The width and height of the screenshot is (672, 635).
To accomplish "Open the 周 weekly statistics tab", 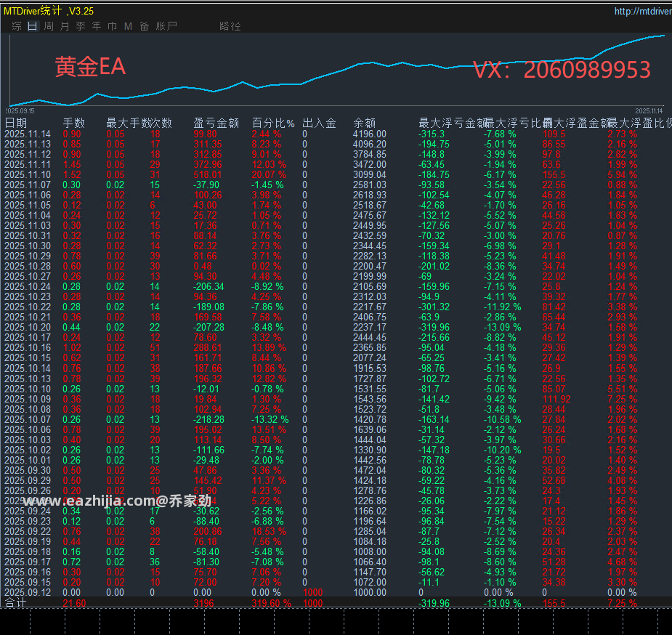I will pos(49,26).
